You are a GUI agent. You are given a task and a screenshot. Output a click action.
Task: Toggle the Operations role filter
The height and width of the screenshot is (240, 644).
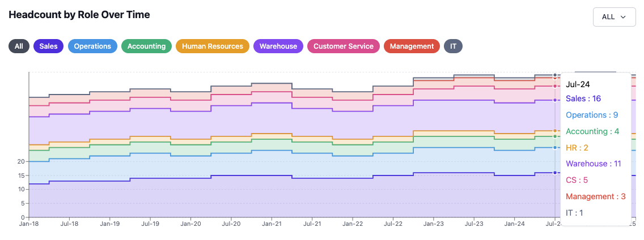92,46
